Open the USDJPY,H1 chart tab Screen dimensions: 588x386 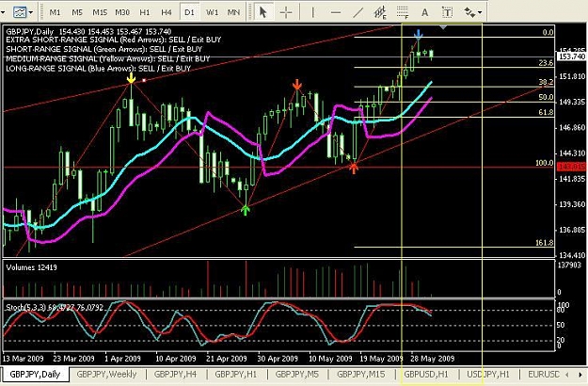(488, 374)
